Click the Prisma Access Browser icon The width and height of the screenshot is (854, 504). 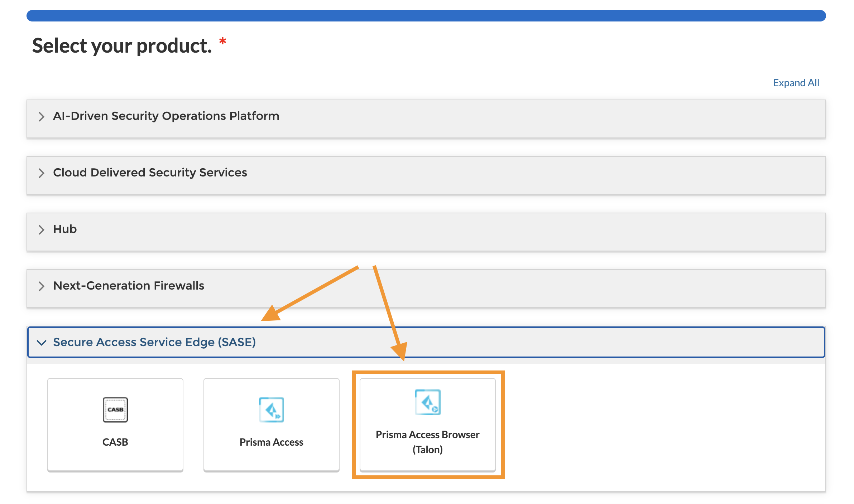pos(427,402)
